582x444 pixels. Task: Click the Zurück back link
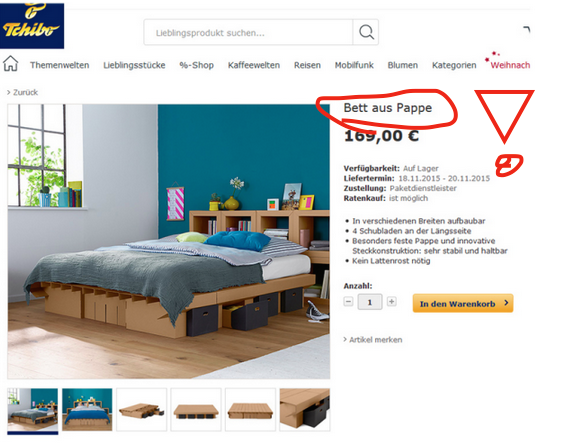(22, 92)
